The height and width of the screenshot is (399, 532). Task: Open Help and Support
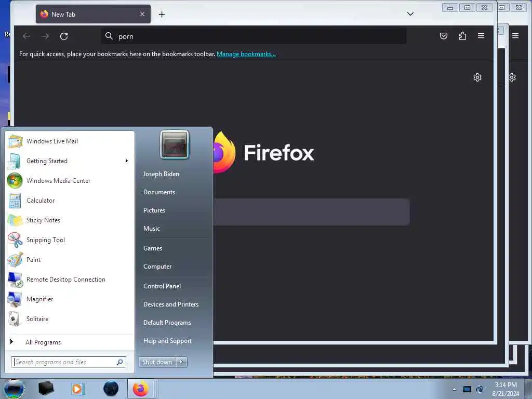168,341
